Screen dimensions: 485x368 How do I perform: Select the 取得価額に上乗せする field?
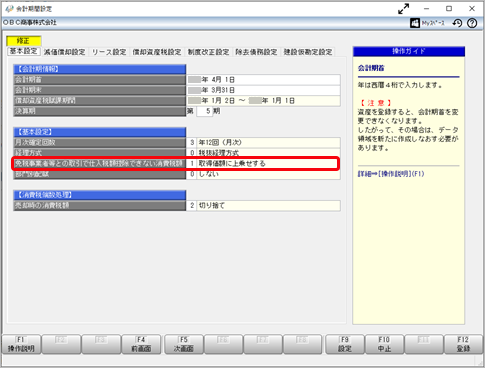[x=263, y=163]
